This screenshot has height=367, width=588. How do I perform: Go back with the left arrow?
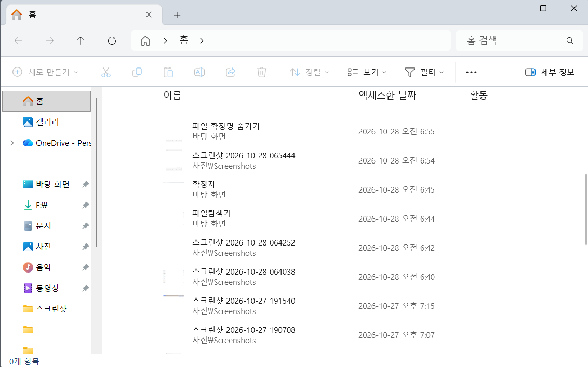[18, 40]
